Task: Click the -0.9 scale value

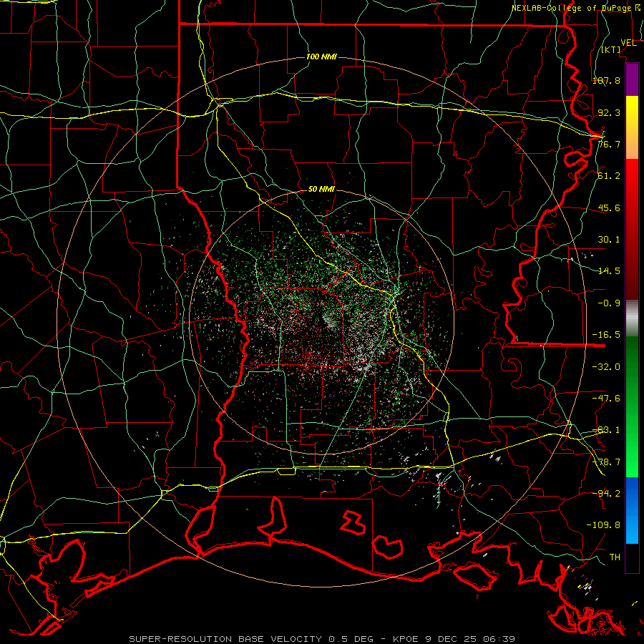Action: (x=609, y=303)
